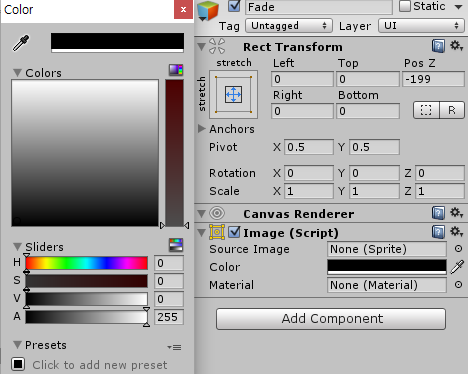Viewport: 468px width, 374px height.
Task: Click the Source Image None (Sprite) field
Action: (x=387, y=249)
